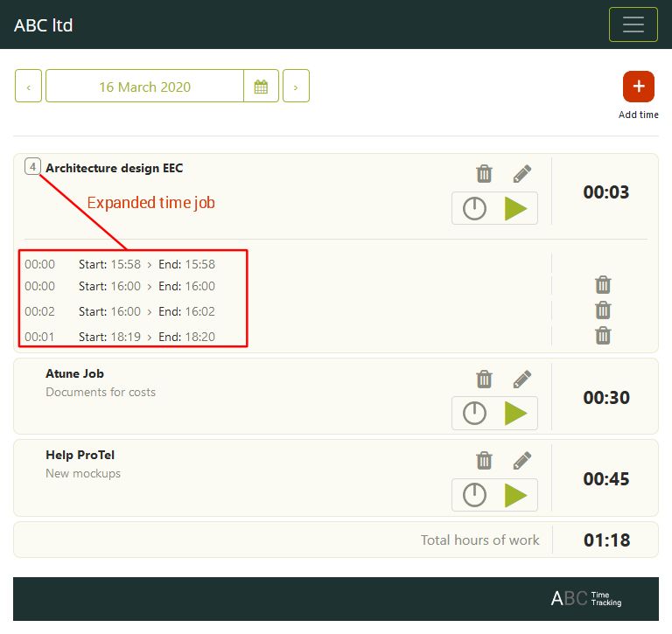The image size is (672, 634).
Task: Open the calendar date picker
Action: (x=261, y=86)
